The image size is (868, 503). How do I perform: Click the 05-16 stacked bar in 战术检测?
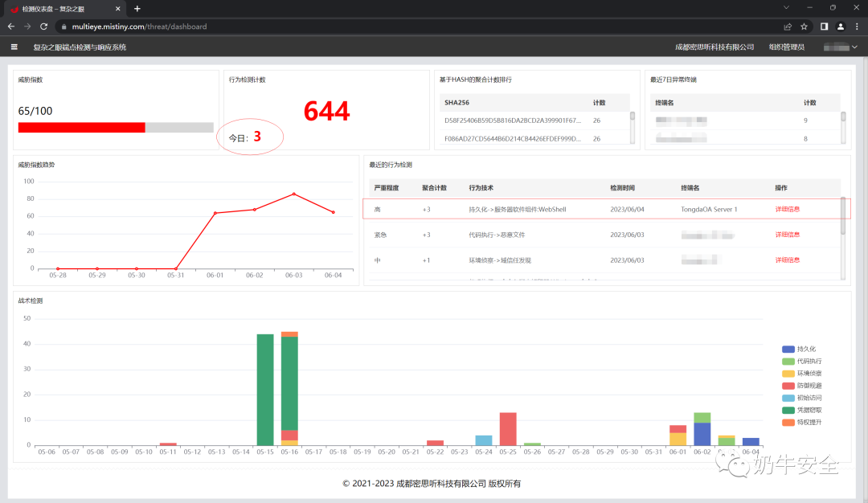coord(289,388)
